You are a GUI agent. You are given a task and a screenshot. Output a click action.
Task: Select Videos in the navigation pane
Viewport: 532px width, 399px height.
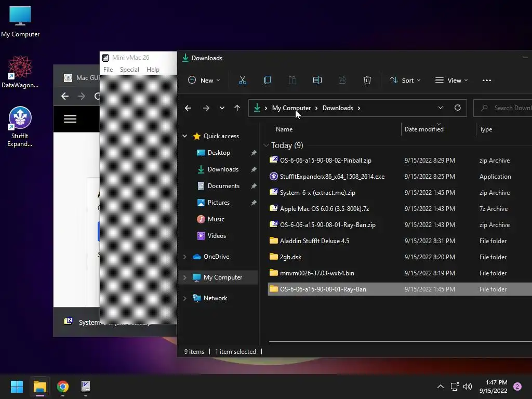coord(217,236)
